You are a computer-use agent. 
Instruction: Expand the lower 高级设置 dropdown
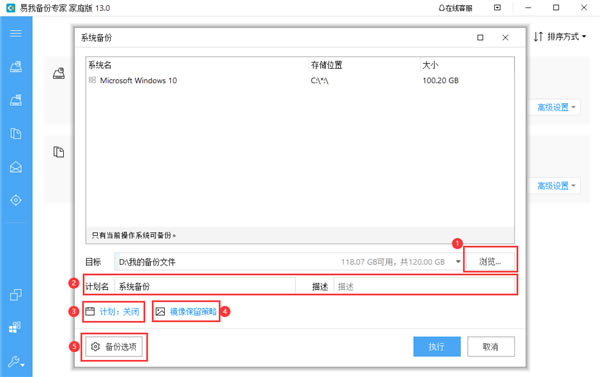[556, 186]
